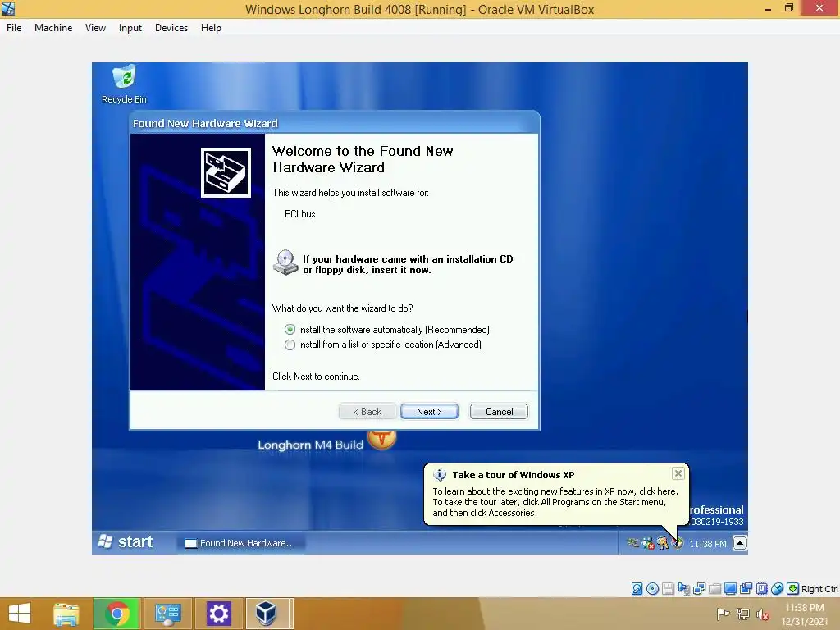
Task: Click the Found New Hardware Wizard title bar
Action: [x=335, y=123]
